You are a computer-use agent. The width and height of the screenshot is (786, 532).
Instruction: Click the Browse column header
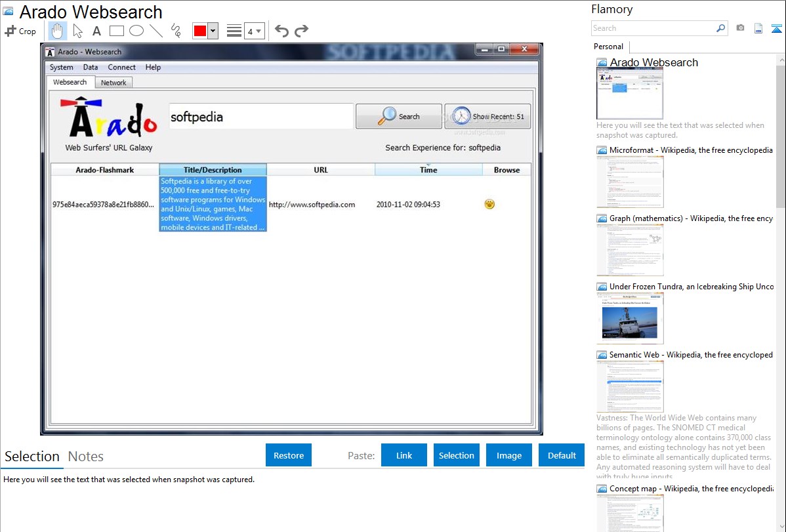click(507, 170)
